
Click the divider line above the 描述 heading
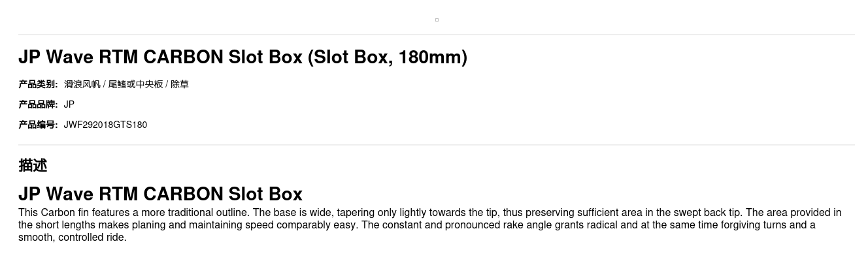(x=437, y=145)
